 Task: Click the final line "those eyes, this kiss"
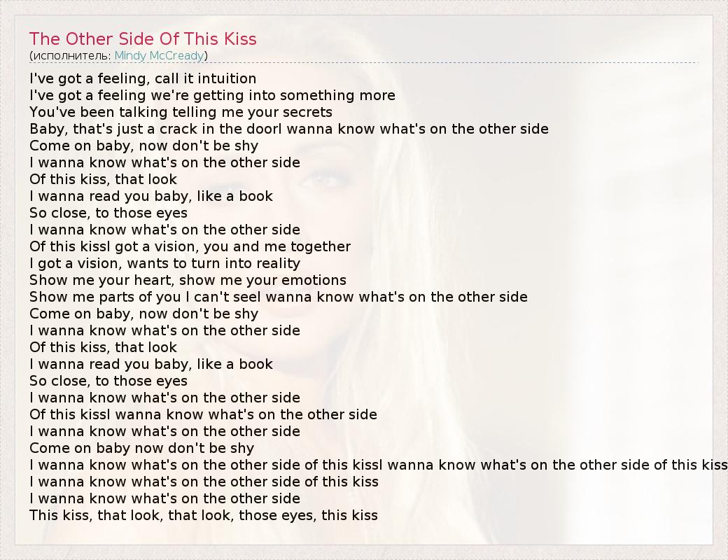(203, 515)
